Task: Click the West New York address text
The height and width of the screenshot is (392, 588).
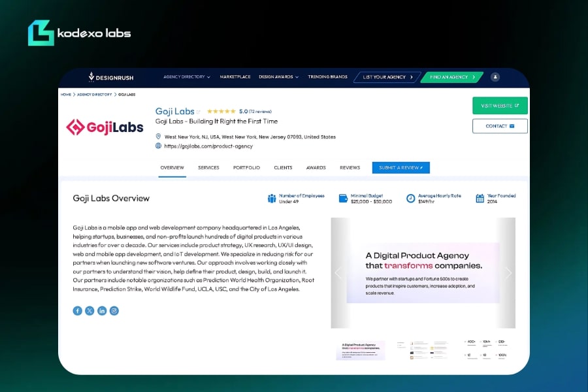Action: tap(250, 137)
